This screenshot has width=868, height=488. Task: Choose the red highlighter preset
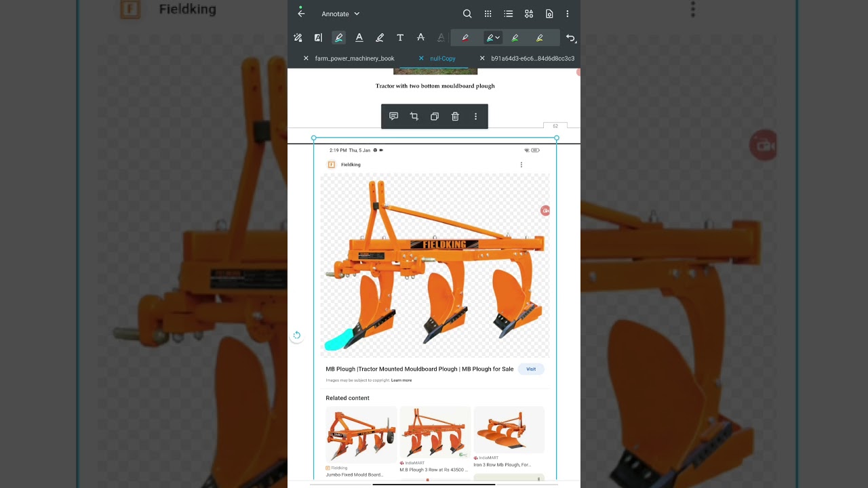(465, 38)
